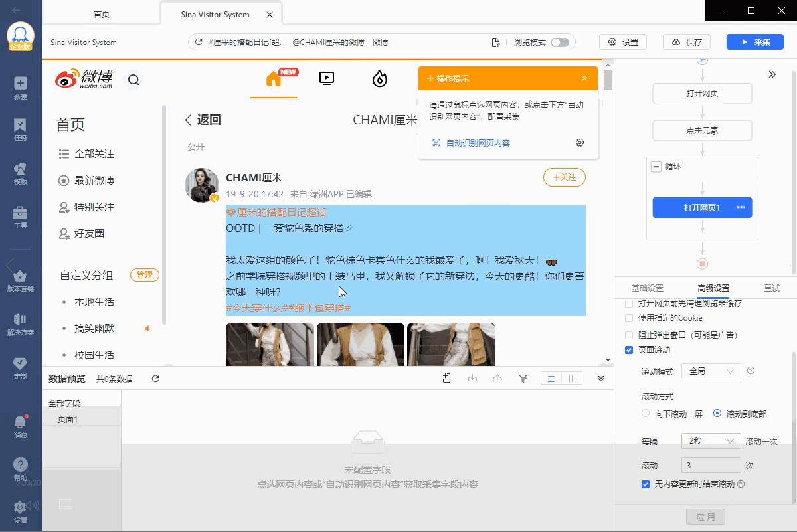Collapse the 操作提示 panel

584,78
